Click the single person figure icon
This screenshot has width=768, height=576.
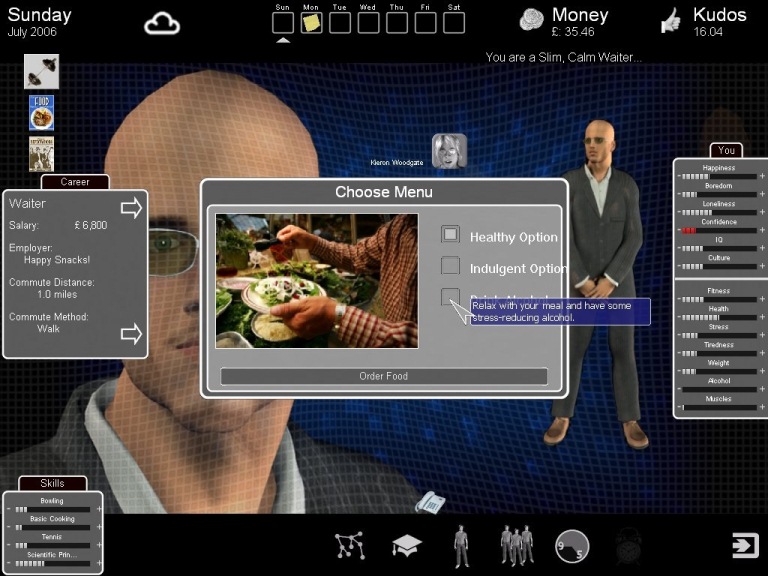tap(460, 545)
